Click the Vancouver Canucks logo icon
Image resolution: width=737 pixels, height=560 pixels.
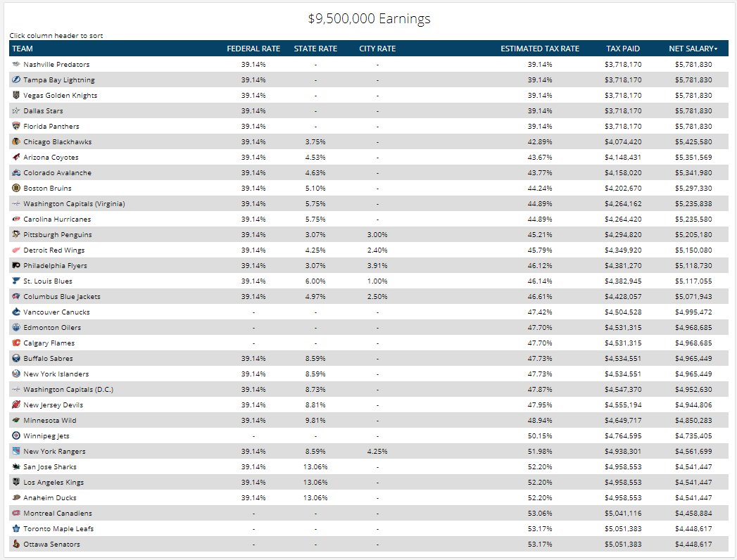(16, 312)
